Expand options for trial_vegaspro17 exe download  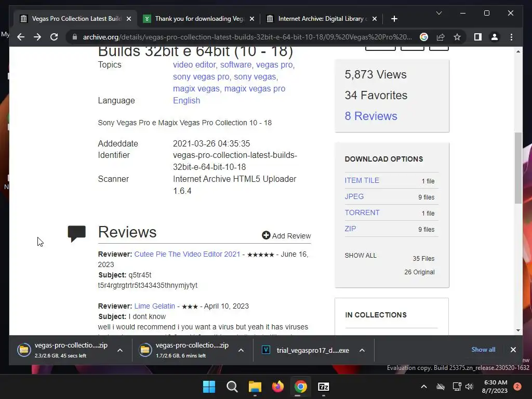[362, 350]
